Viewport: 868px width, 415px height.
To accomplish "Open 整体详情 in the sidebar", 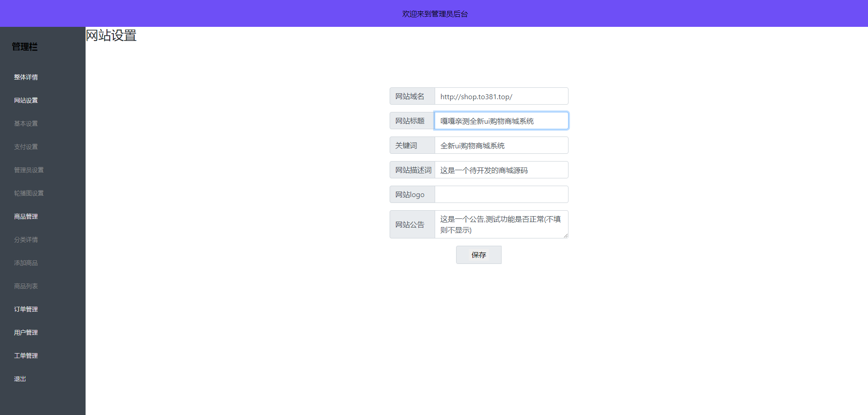I will [26, 77].
